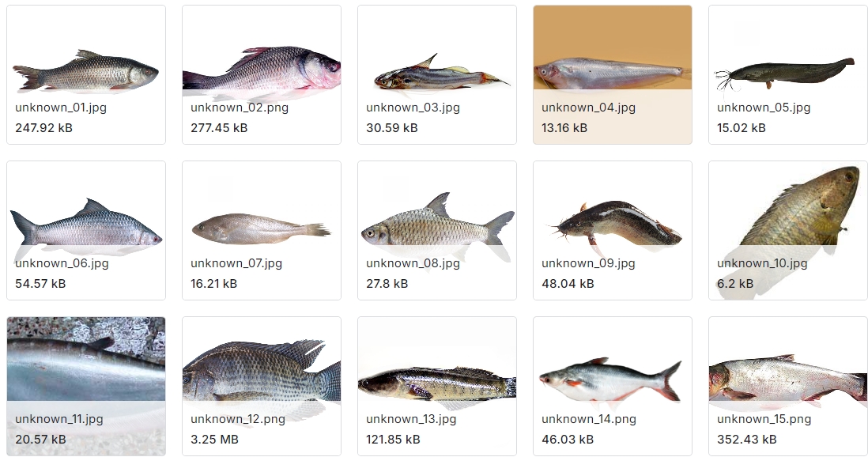Open the unknown_05.jpg eel-like fish image
Screen dimensions: 868x457
pos(787,75)
